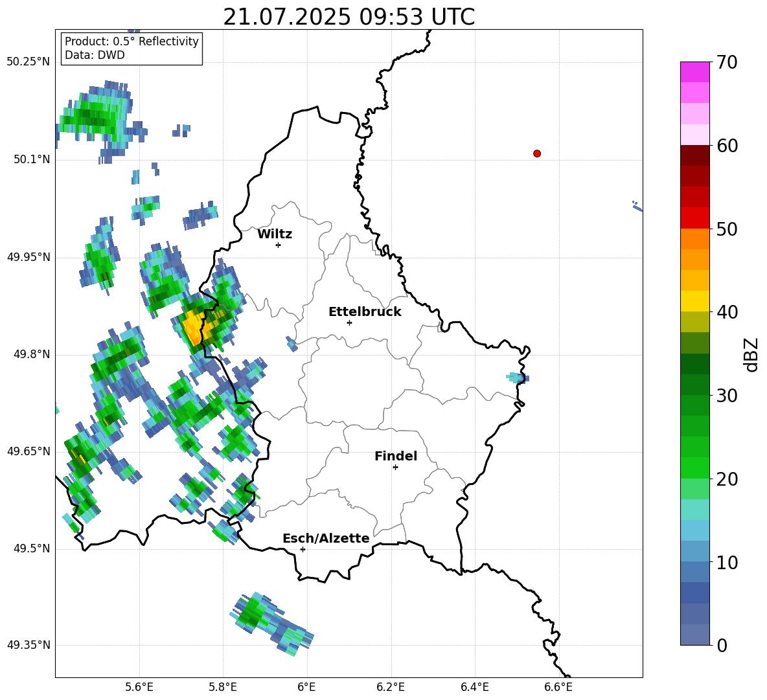This screenshot has height=700, width=767.
Task: Click the Product: 0.5° Reflectivity text
Action: tap(132, 41)
